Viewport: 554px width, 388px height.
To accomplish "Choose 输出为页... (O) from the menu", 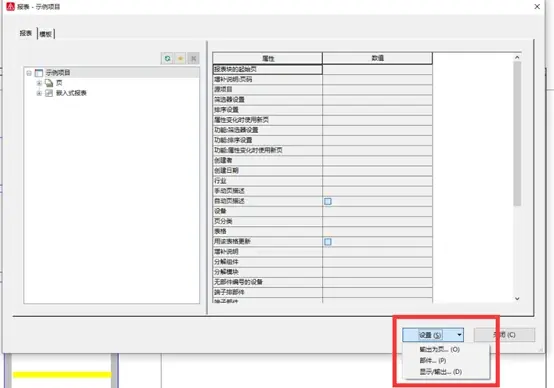I will [440, 349].
